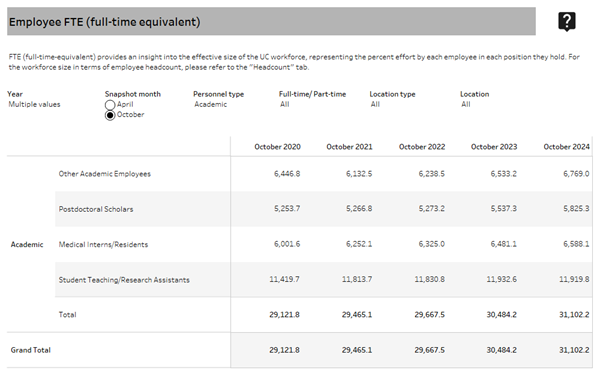The image size is (600, 372).
Task: Click Postdoctoral Scholars value 5,825.3
Action: [576, 209]
